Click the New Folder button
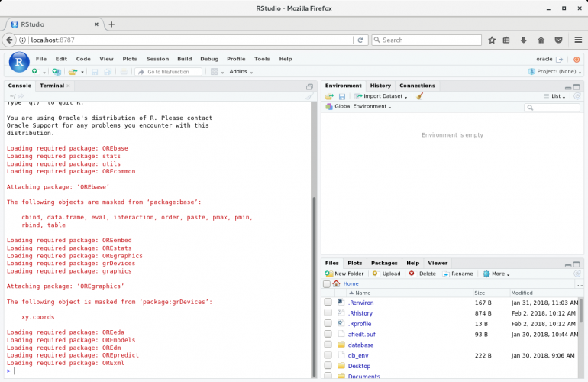 coord(344,274)
